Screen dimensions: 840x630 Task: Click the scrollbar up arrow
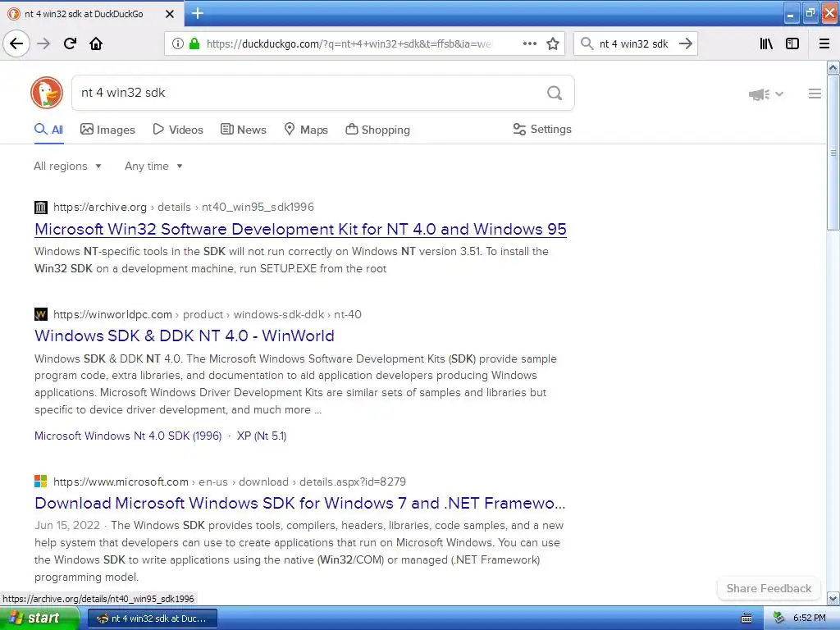(x=833, y=67)
